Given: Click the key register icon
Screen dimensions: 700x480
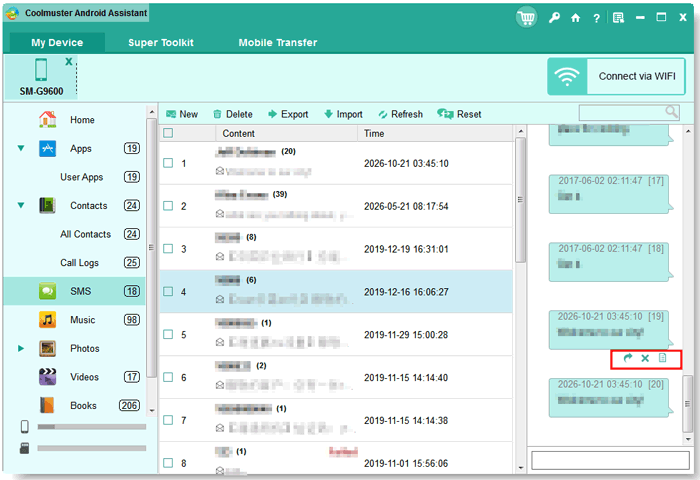Looking at the screenshot, I should click(554, 17).
